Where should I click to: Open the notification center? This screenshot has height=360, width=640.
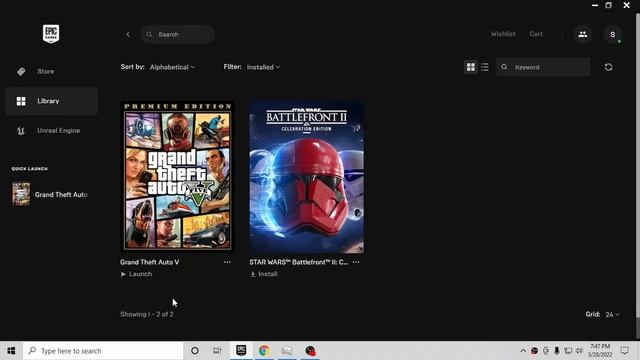click(x=624, y=351)
